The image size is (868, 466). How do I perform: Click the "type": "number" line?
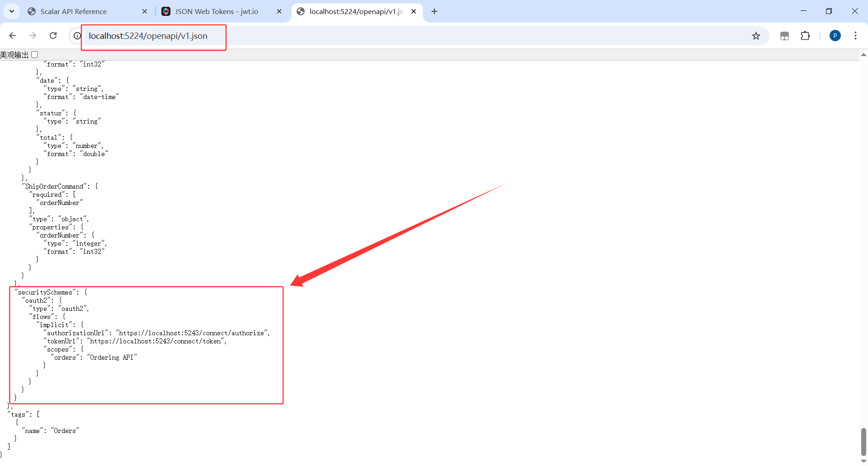(x=73, y=146)
